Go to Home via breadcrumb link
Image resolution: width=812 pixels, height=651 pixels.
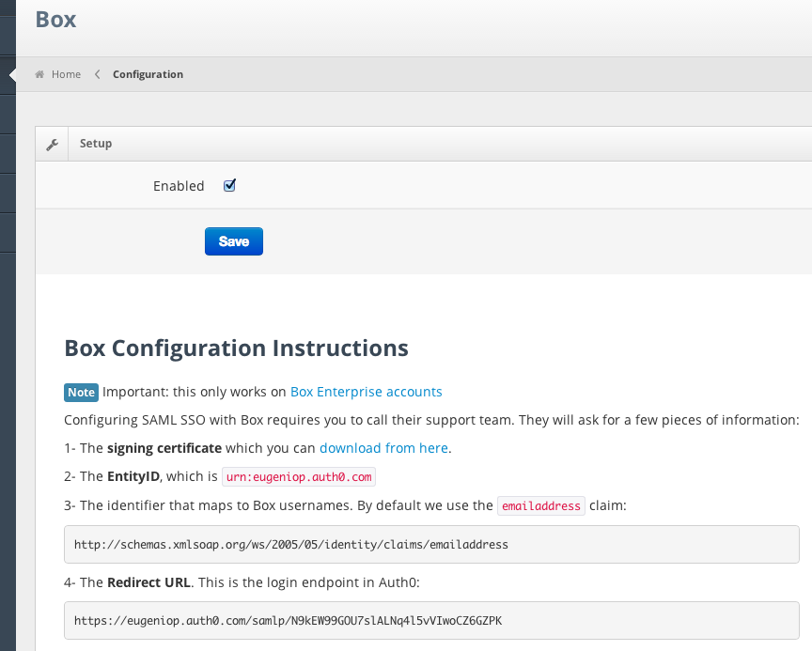pos(66,74)
